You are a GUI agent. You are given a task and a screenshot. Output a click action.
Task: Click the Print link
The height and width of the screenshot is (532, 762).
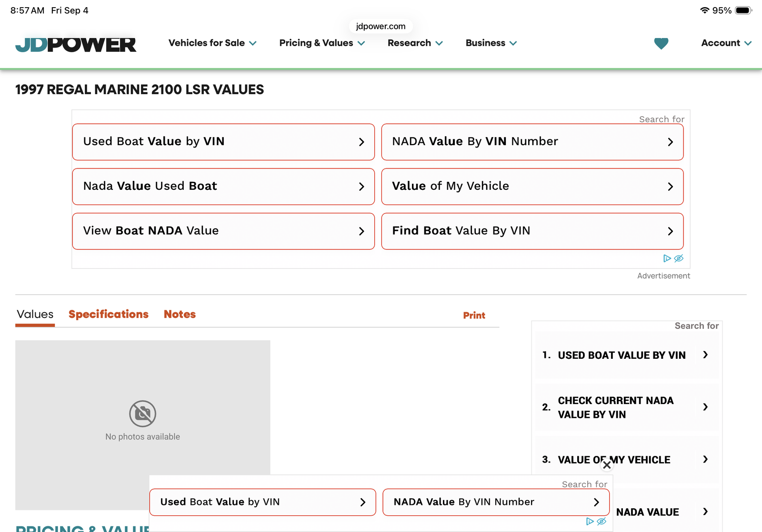[474, 315]
